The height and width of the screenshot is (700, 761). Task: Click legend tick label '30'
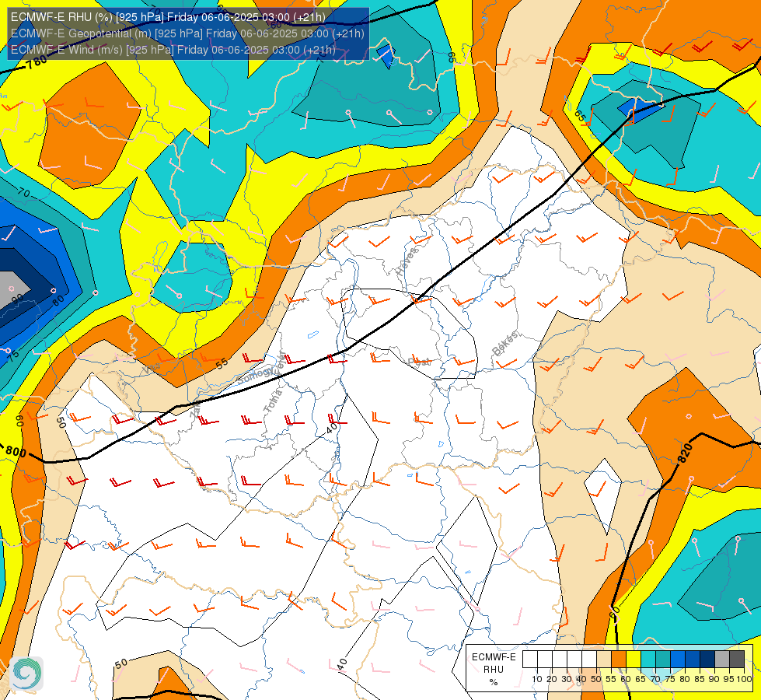[x=567, y=679]
